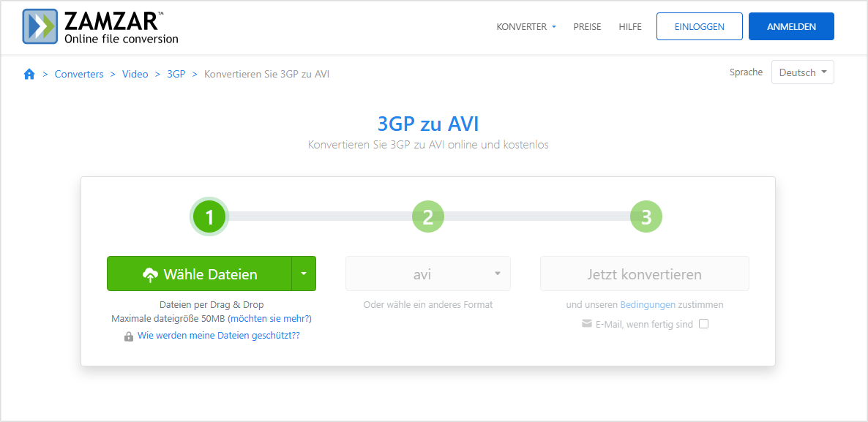Viewport: 868px width, 422px height.
Task: Click the envelope email icon
Action: click(587, 324)
